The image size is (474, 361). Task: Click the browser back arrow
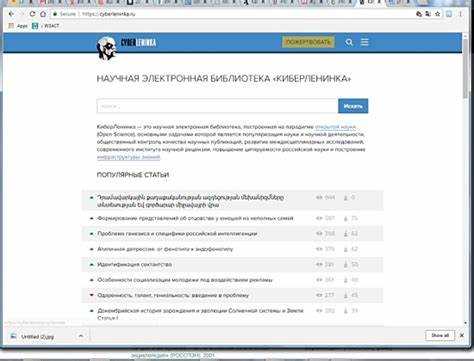pos(11,14)
